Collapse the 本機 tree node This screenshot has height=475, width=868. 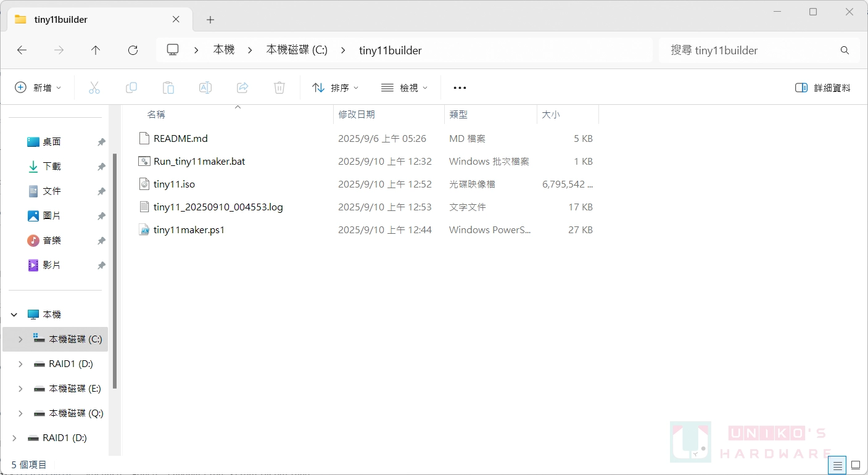pos(14,315)
